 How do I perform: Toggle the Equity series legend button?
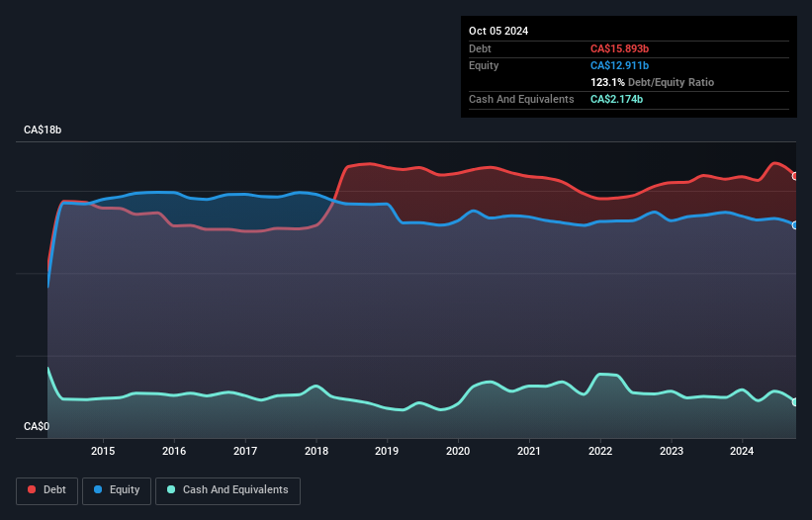tap(117, 490)
